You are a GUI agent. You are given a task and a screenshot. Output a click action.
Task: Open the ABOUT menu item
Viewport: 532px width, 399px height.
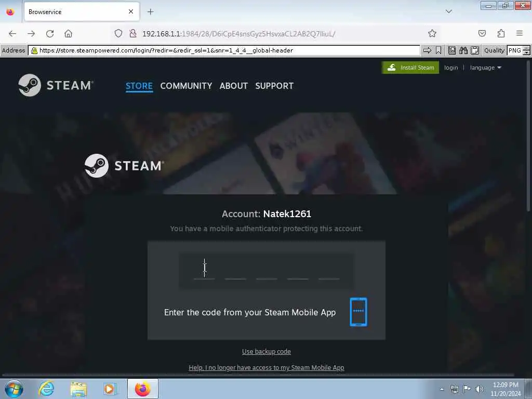click(233, 86)
